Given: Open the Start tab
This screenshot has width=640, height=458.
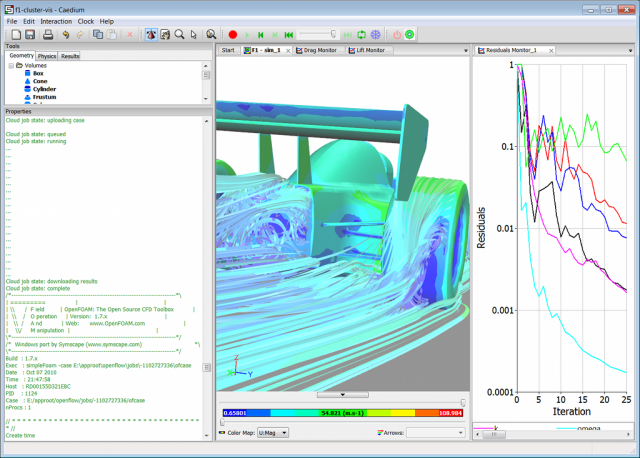Looking at the screenshot, I should pos(228,50).
